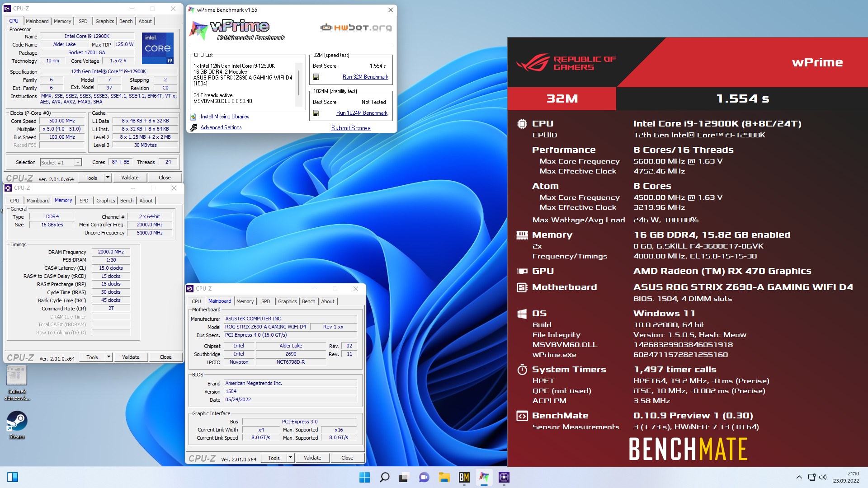Open network tray icon
The height and width of the screenshot is (488, 868).
pyautogui.click(x=811, y=477)
